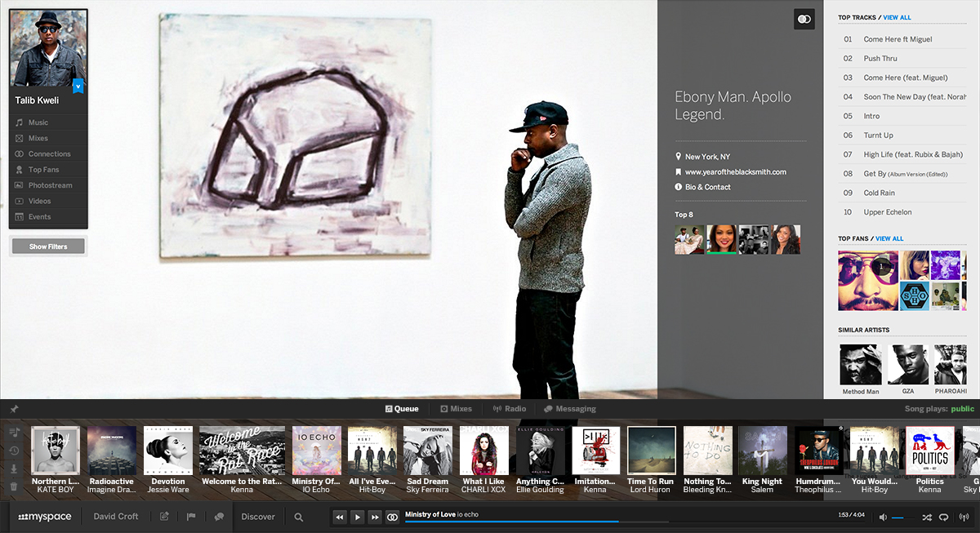The height and width of the screenshot is (533, 980).
Task: Show the current queue playlist icon
Action: 14,432
